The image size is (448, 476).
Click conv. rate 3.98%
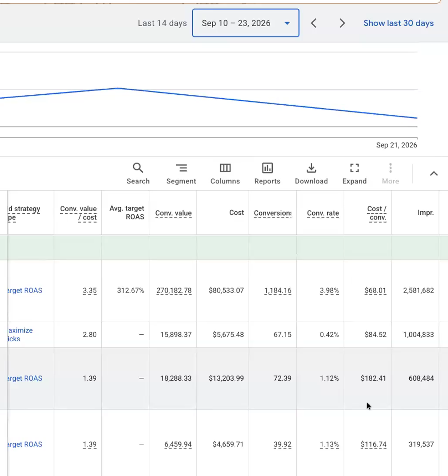pyautogui.click(x=329, y=290)
